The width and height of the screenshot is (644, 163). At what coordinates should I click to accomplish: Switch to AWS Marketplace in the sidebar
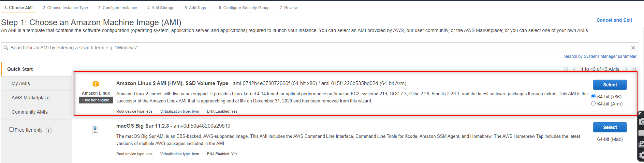[31, 98]
